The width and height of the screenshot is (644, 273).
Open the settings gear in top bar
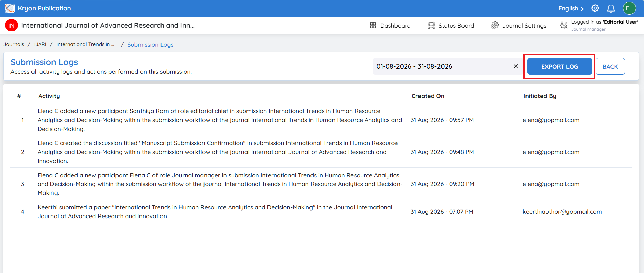coord(595,8)
